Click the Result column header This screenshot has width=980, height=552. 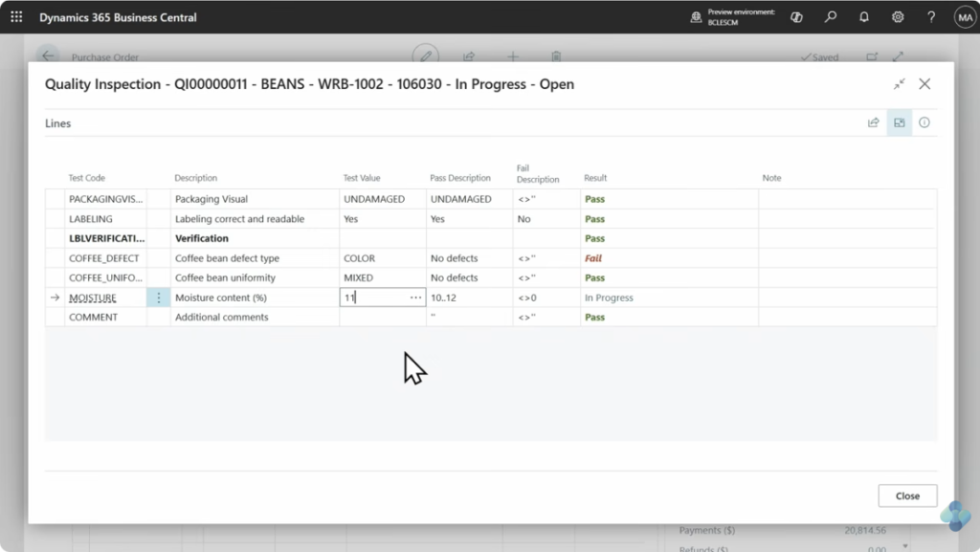click(x=595, y=178)
